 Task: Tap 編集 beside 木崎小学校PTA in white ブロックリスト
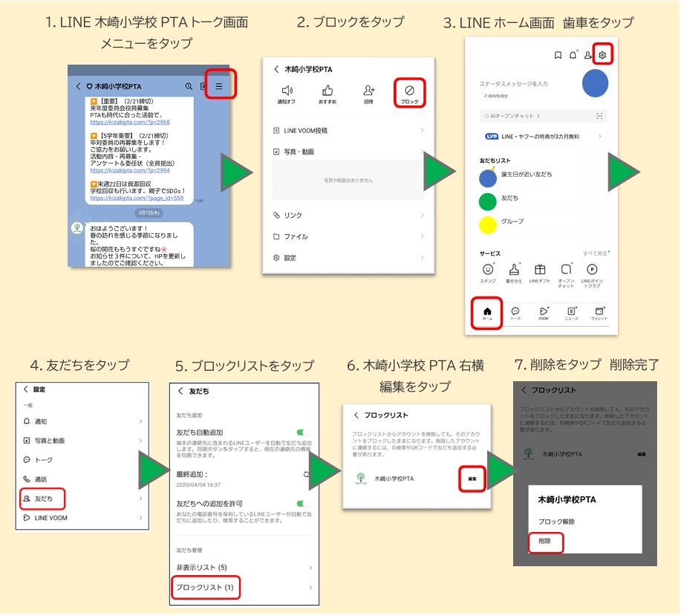tap(472, 479)
